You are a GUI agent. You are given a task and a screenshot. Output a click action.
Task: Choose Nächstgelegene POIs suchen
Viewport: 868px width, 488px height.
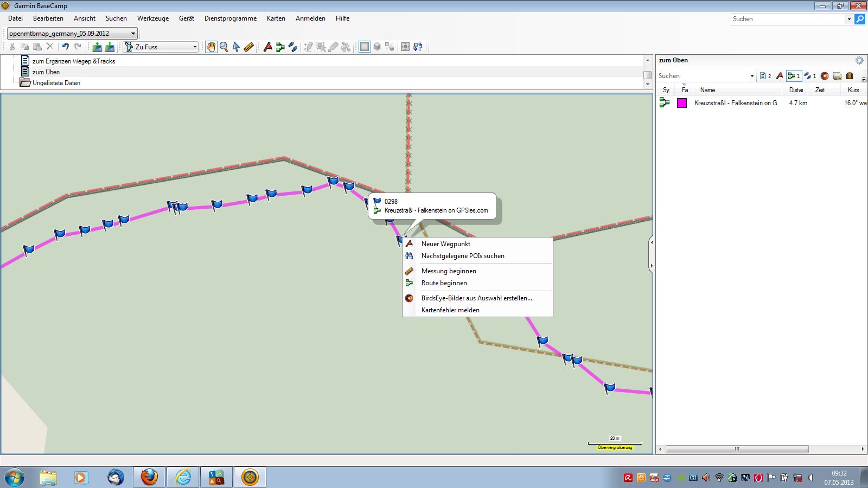coord(477,256)
